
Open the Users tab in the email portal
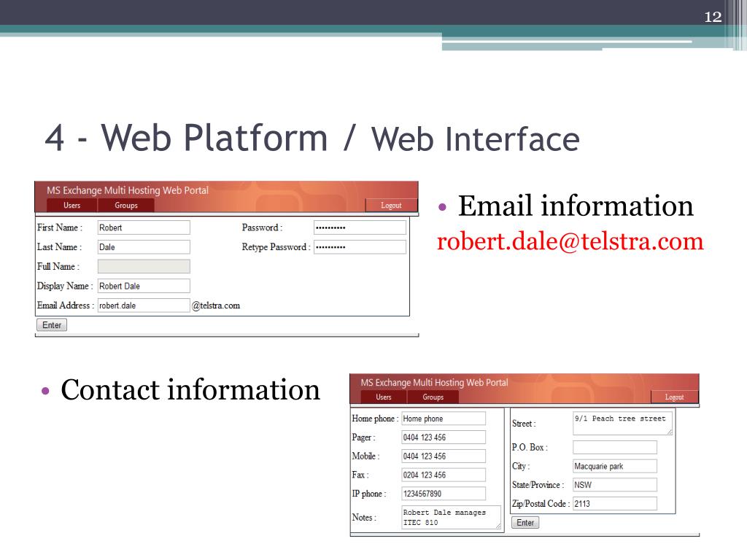(72, 205)
